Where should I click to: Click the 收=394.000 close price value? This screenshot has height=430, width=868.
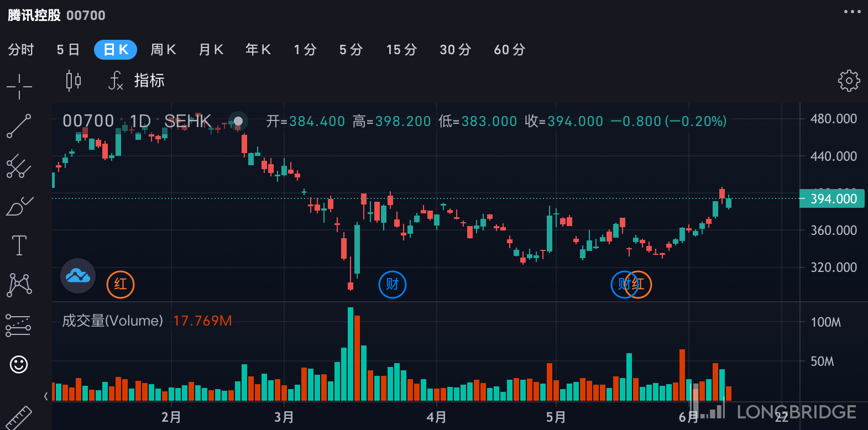tap(564, 121)
